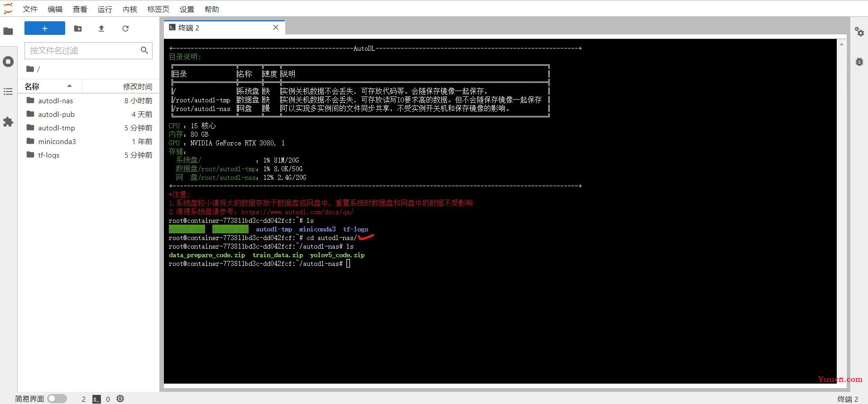Open the 编辑 menu
The width and height of the screenshot is (868, 404).
pos(55,9)
